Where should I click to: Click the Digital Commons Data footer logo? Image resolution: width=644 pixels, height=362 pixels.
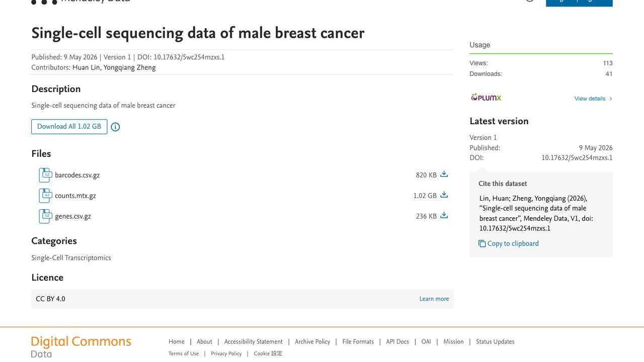click(81, 347)
